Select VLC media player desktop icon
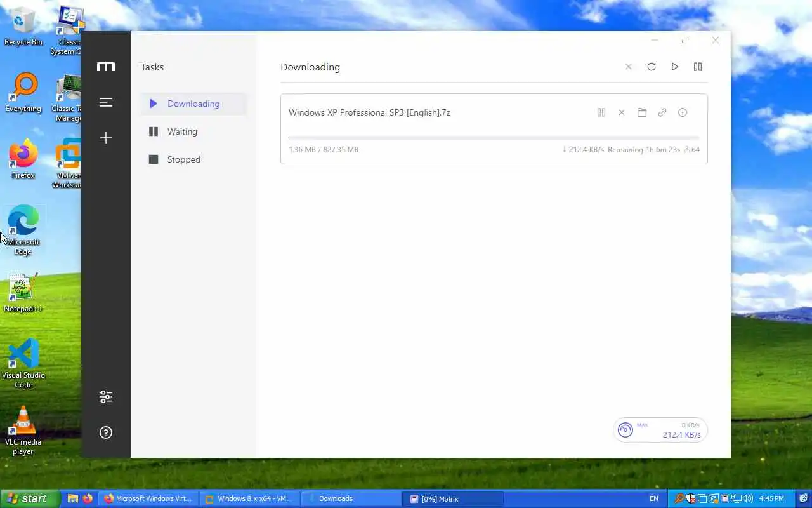The width and height of the screenshot is (812, 508). 23,431
